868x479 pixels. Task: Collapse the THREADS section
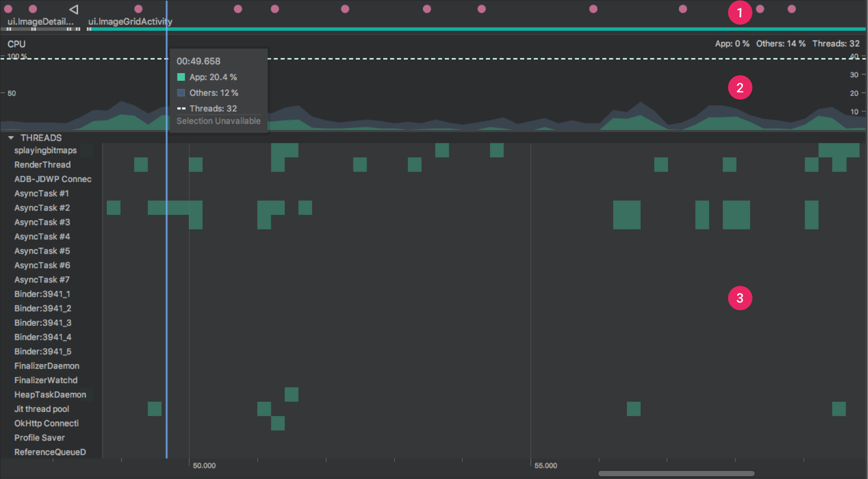click(x=11, y=138)
